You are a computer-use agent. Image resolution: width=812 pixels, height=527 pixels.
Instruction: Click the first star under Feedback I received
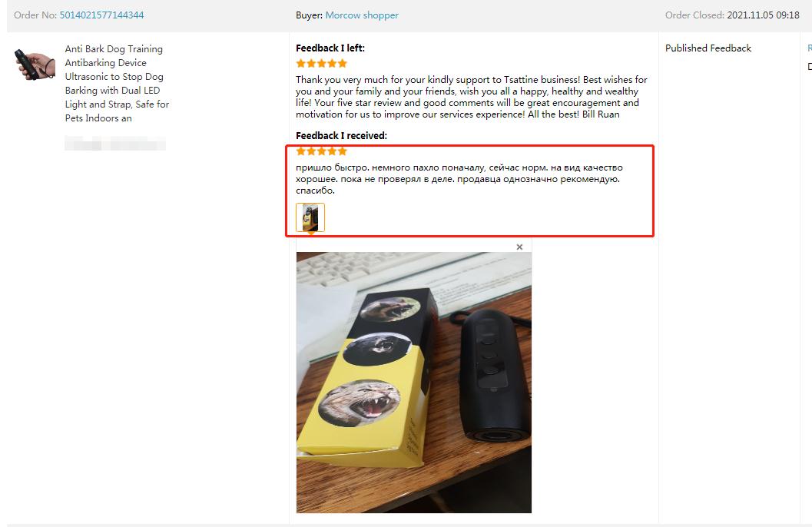(301, 151)
